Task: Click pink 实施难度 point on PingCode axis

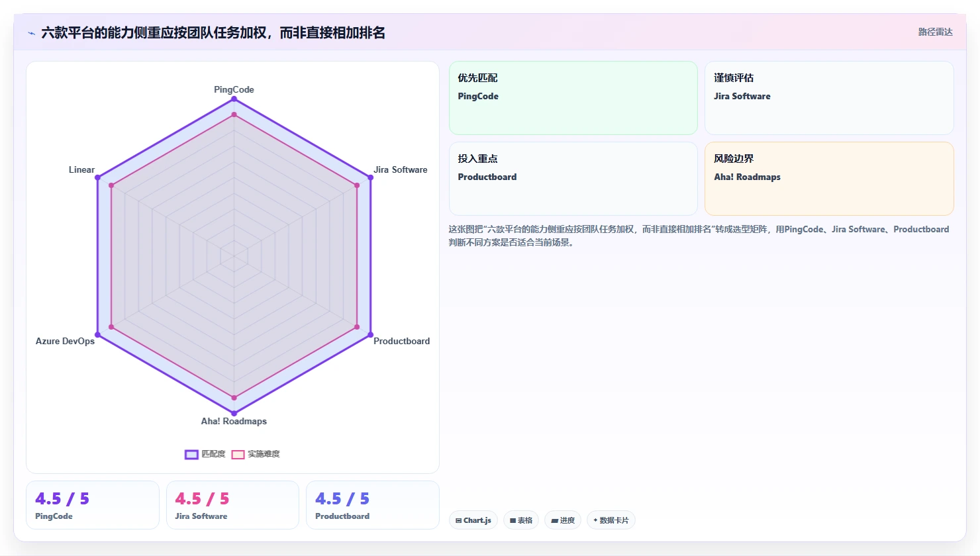Action: [234, 115]
